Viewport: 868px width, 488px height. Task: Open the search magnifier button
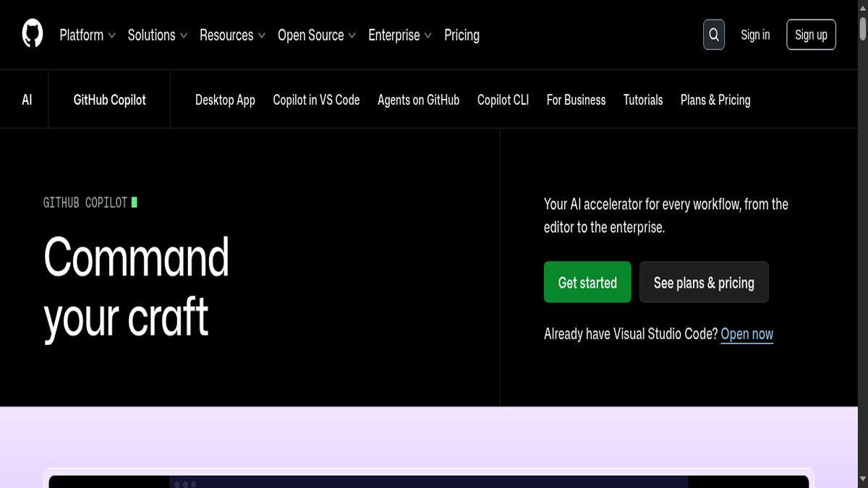coord(714,35)
